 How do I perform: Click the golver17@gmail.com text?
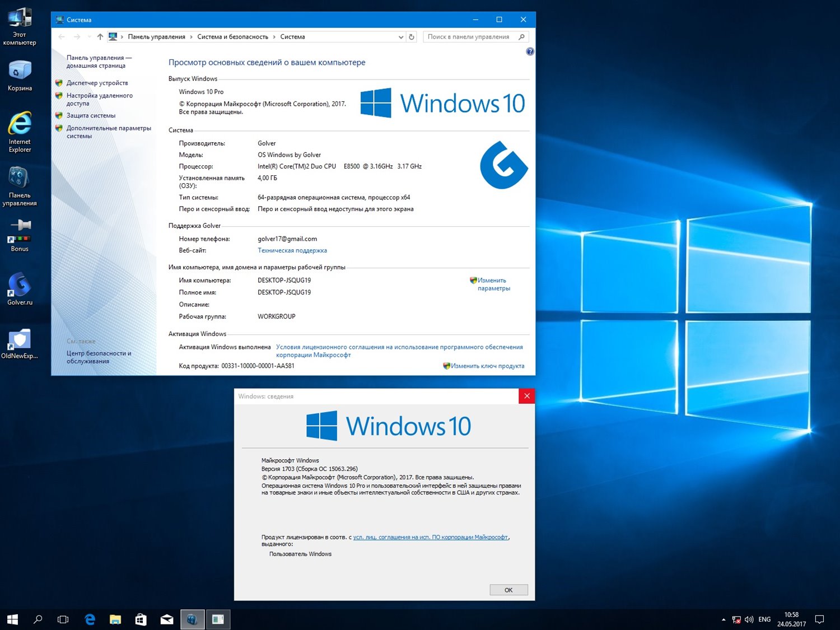(287, 239)
